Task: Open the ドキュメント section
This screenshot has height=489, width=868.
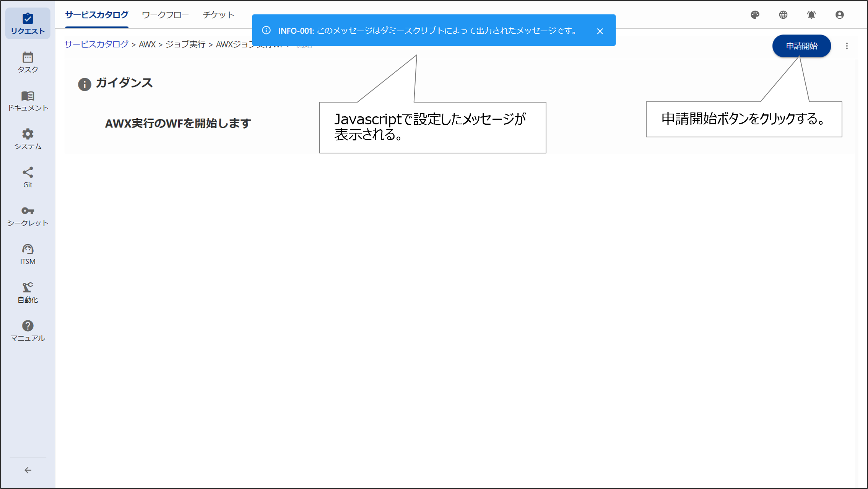Action: click(28, 101)
